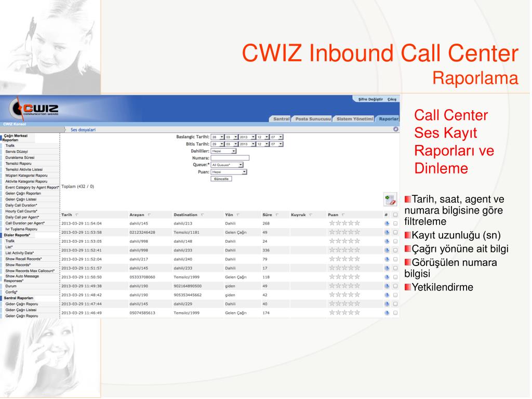Play recording for 11:49:38 row

point(387,286)
